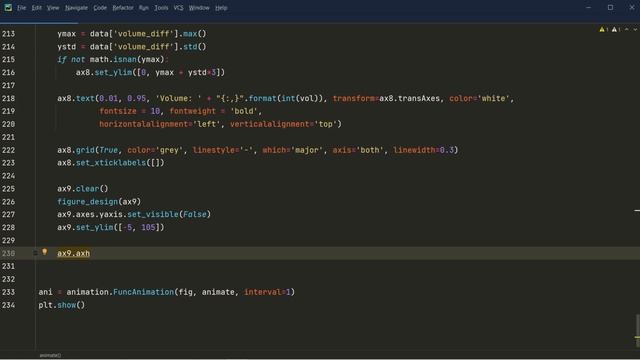
Task: Open the Run menu
Action: point(144,8)
